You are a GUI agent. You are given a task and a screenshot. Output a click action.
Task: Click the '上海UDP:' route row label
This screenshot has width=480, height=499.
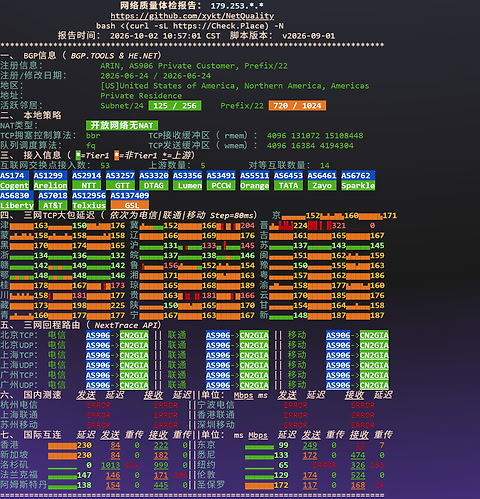tap(19, 365)
